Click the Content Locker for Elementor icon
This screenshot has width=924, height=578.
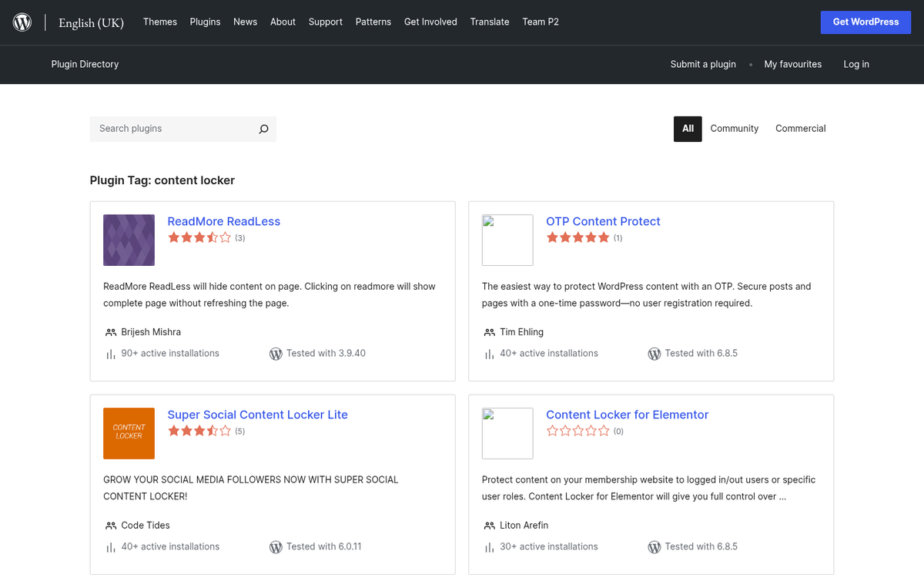507,433
